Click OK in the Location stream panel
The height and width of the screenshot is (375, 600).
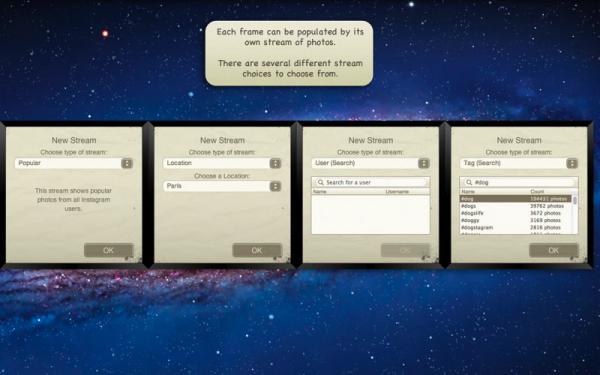pos(257,250)
